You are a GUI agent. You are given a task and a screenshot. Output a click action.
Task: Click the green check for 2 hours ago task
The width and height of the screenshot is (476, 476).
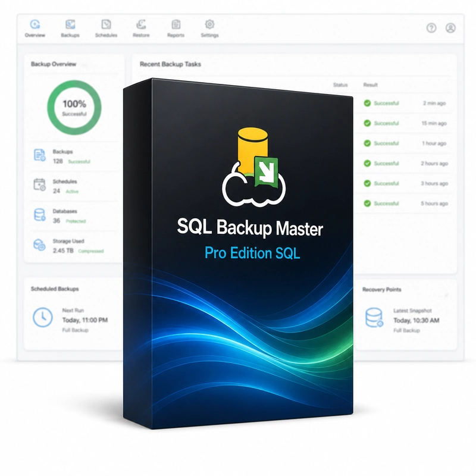[367, 163]
